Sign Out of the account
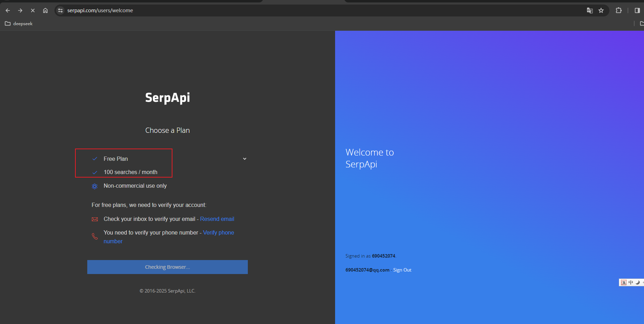Screen dimensions: 644x324 402,270
